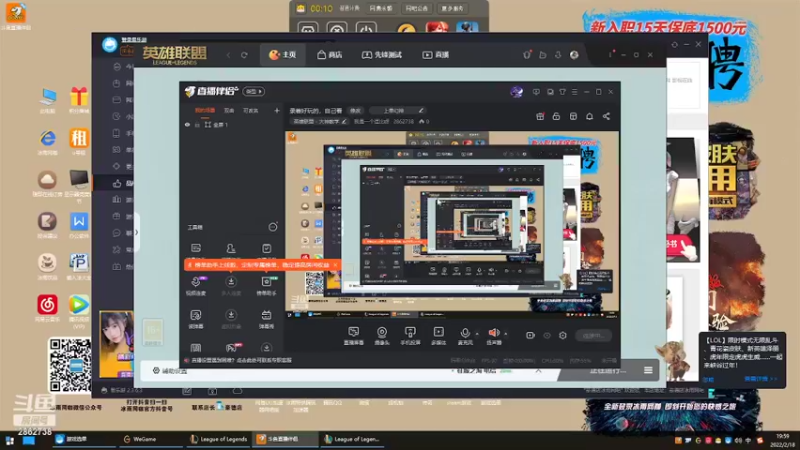800x450 pixels.
Task: Refresh the WeGame page
Action: 244,55
